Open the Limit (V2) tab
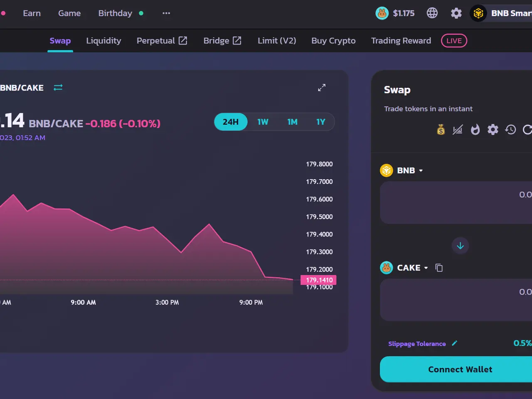The height and width of the screenshot is (399, 532). 277,41
